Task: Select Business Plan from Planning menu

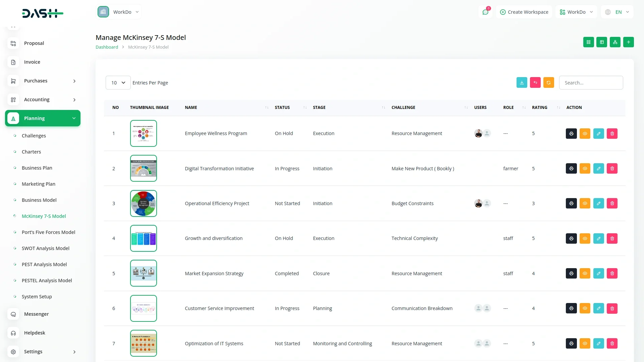Action: click(x=37, y=168)
